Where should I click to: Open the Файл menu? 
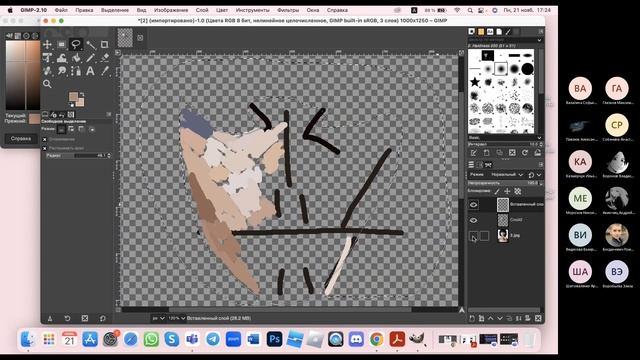61,10
